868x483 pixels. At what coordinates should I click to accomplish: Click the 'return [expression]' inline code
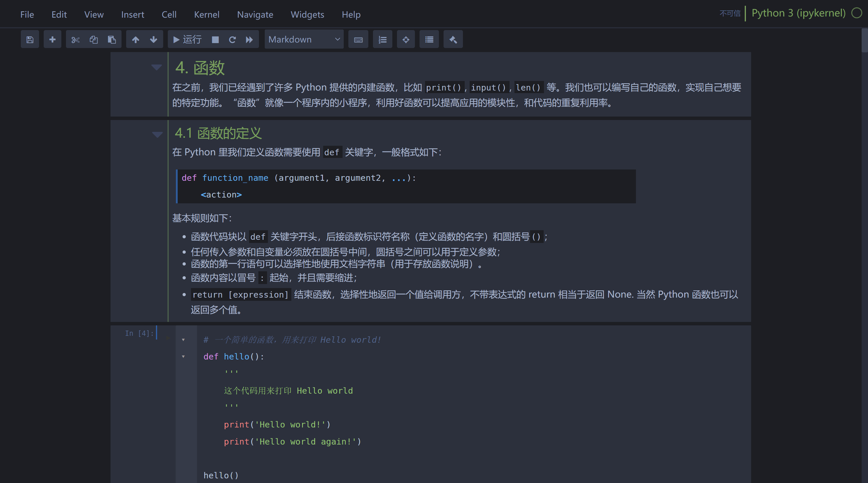(241, 295)
